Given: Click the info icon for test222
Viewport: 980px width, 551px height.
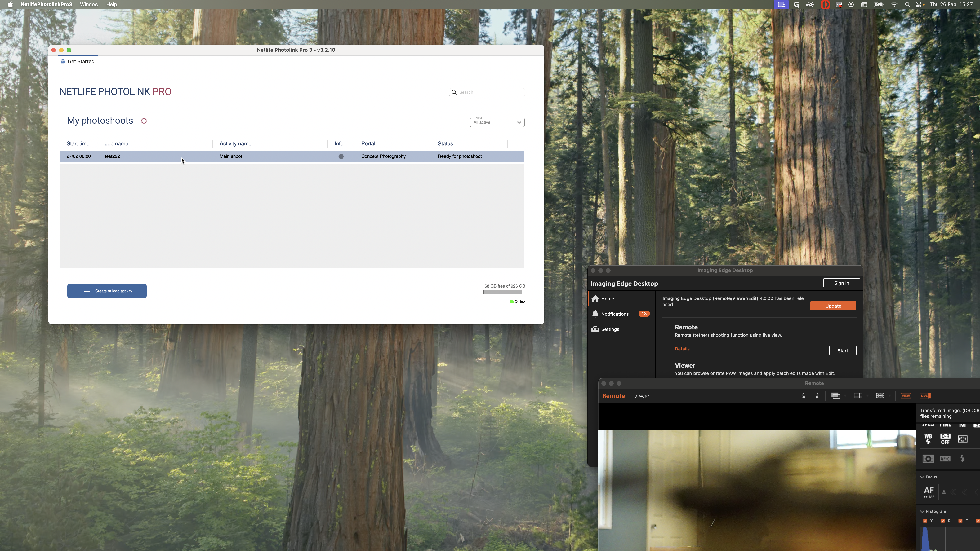Looking at the screenshot, I should (341, 156).
